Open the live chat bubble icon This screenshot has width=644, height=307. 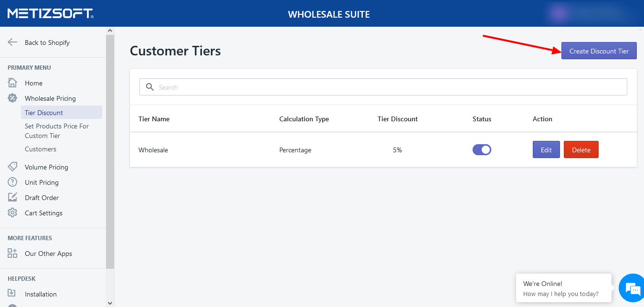click(x=632, y=288)
